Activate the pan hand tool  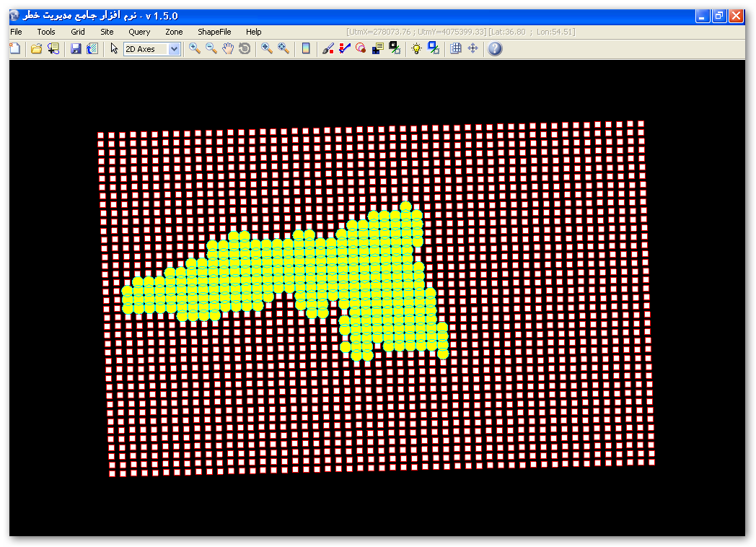[228, 48]
